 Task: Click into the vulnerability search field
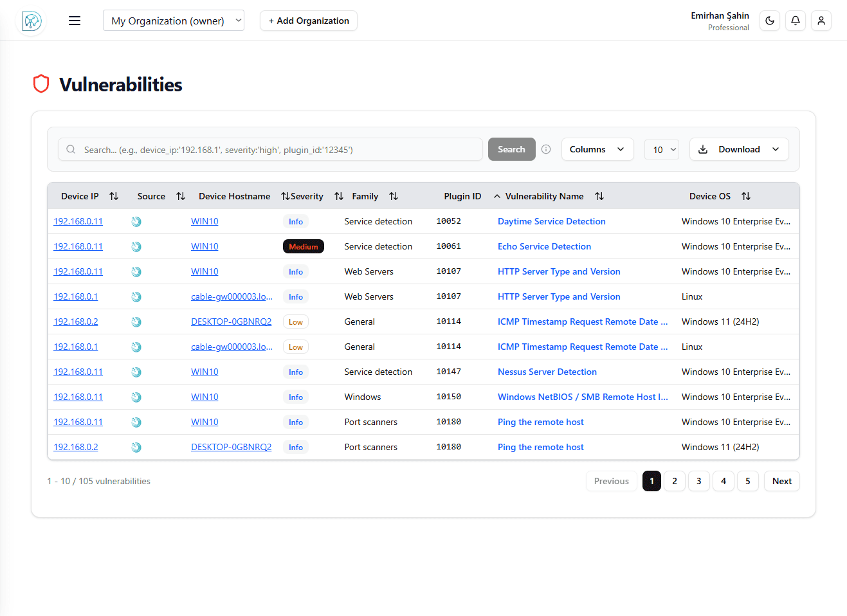277,150
